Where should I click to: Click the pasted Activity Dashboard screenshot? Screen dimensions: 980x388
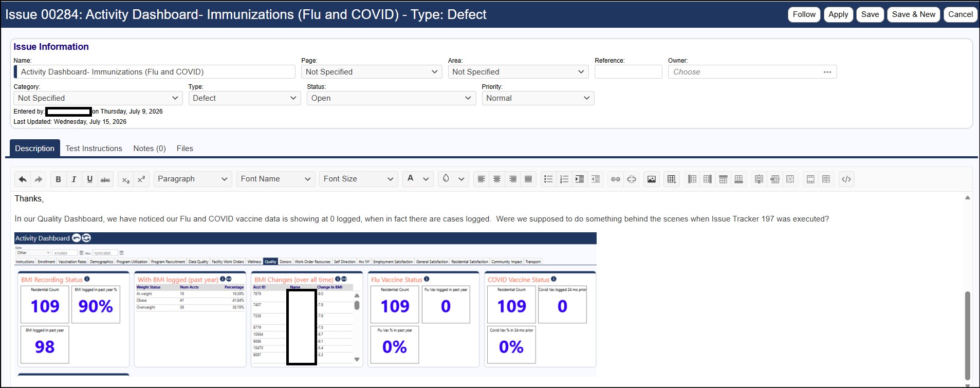pos(305,304)
